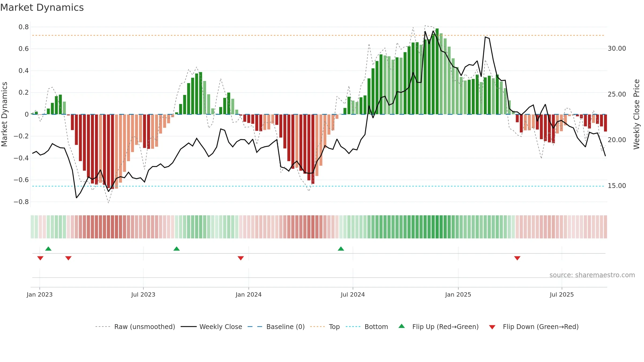Click the darkest green heatmap cell in late 2024
644x362 pixels.
(437, 227)
